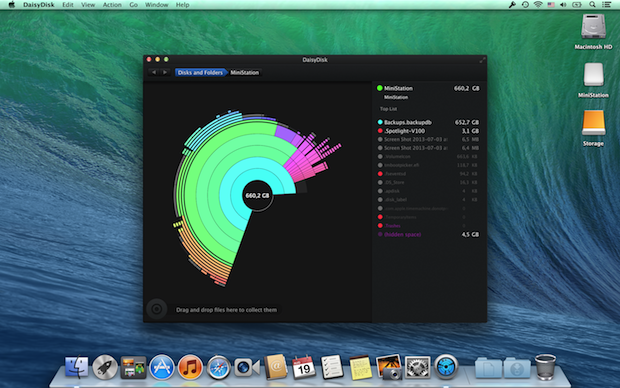Select the tmbootpicker.efi row
The width and height of the screenshot is (620, 388).
coord(428,165)
